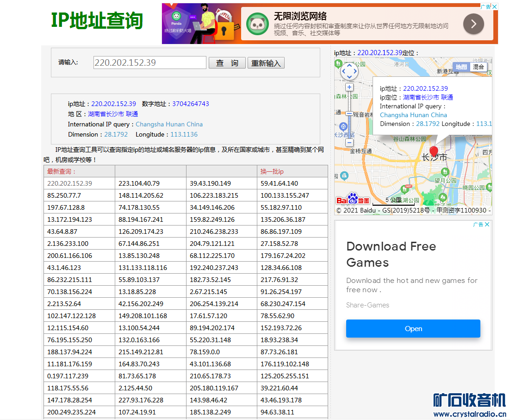This screenshot has width=510, height=420.
Task: Select IP 210.246.238.233 in the table
Action: tap(214, 232)
